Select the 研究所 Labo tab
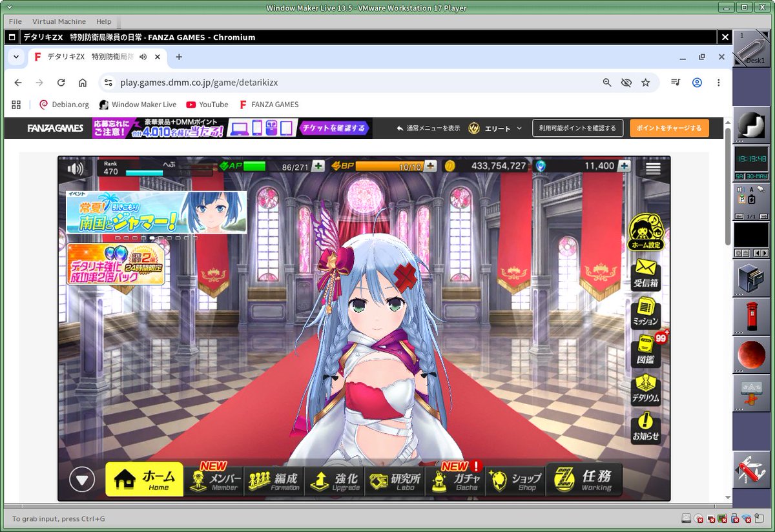The height and width of the screenshot is (532, 775). [395, 480]
